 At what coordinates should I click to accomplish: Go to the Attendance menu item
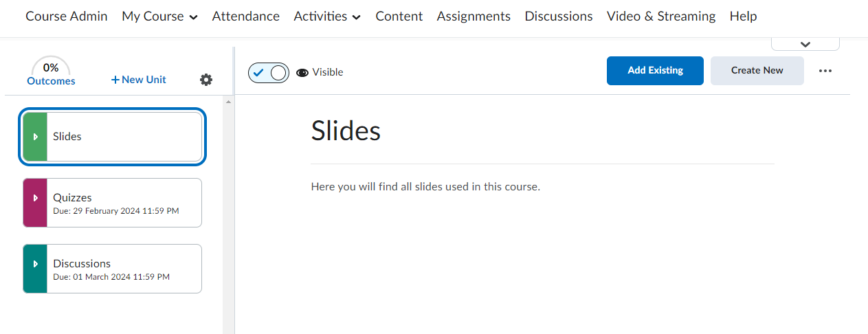point(245,16)
